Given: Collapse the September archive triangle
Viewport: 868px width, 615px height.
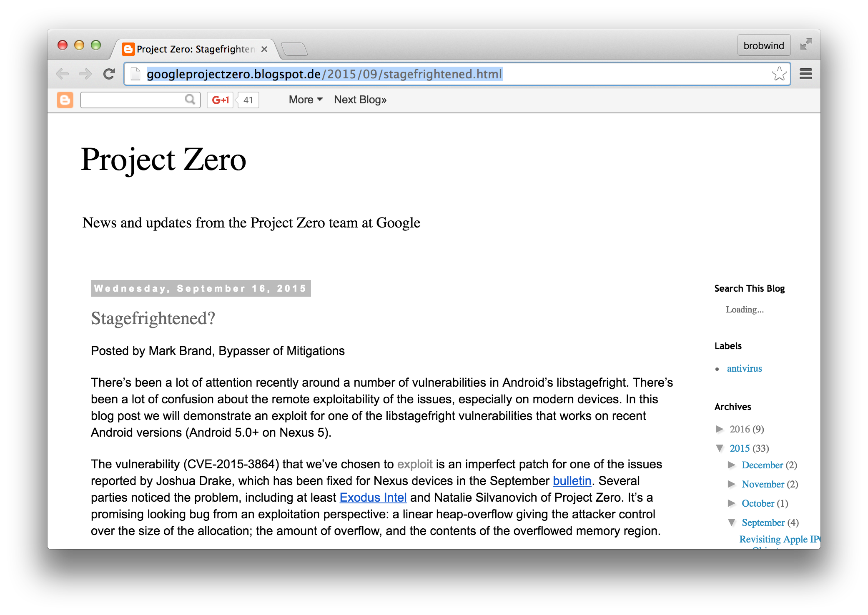Looking at the screenshot, I should [x=732, y=522].
